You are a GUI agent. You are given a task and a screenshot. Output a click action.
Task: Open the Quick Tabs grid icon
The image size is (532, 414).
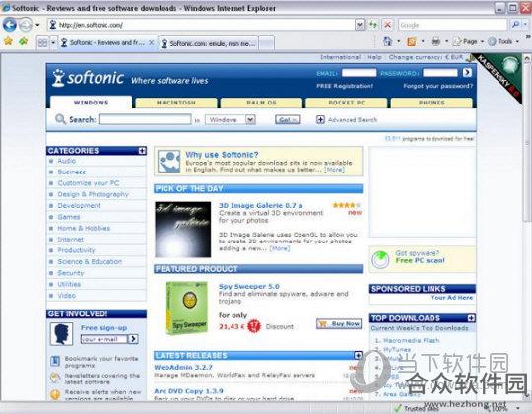(42, 43)
